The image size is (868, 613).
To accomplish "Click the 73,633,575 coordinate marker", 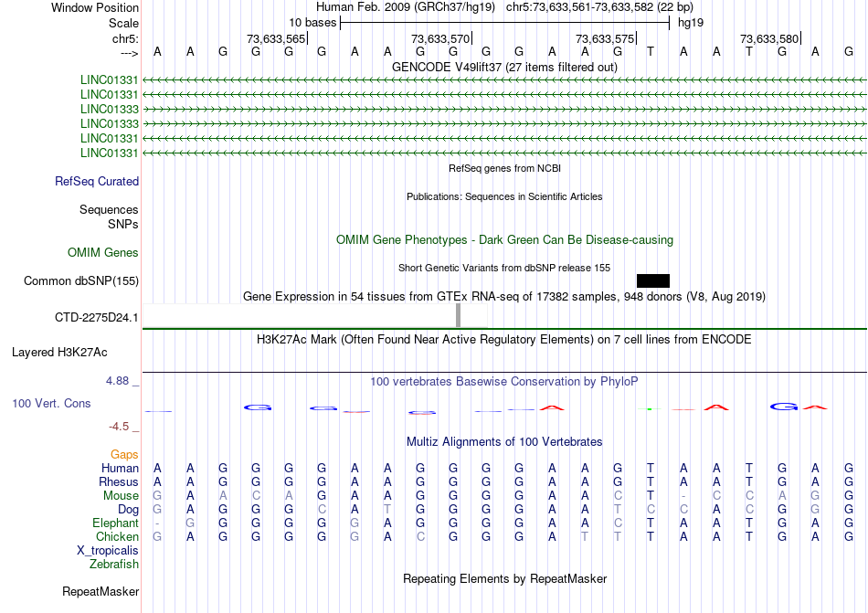I will [605, 38].
